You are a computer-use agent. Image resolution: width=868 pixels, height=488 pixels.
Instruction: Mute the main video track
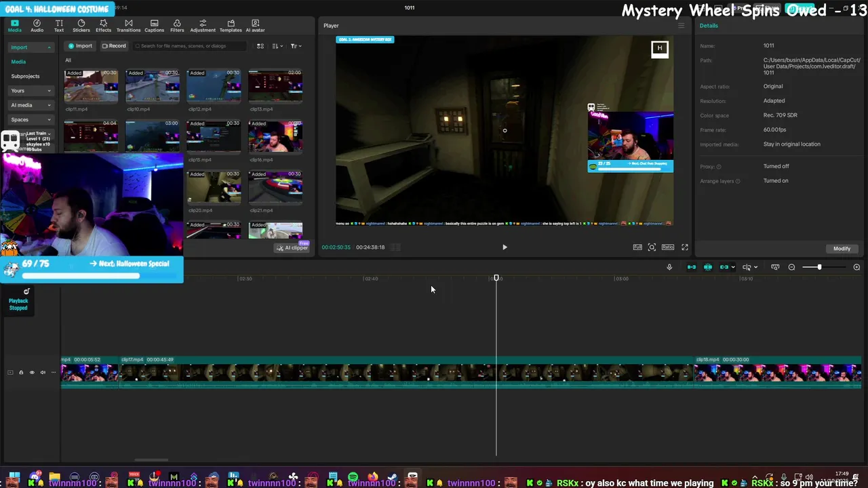click(x=43, y=372)
